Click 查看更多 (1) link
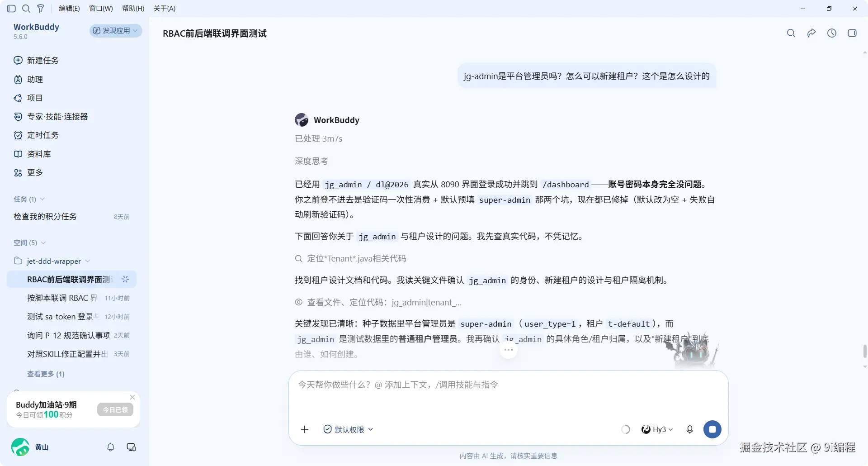This screenshot has width=868, height=466. pos(46,374)
